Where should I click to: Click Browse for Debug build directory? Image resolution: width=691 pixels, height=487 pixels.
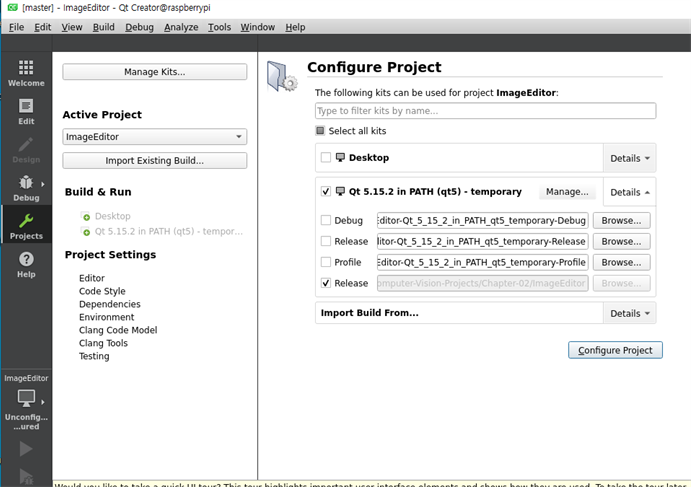pyautogui.click(x=621, y=220)
